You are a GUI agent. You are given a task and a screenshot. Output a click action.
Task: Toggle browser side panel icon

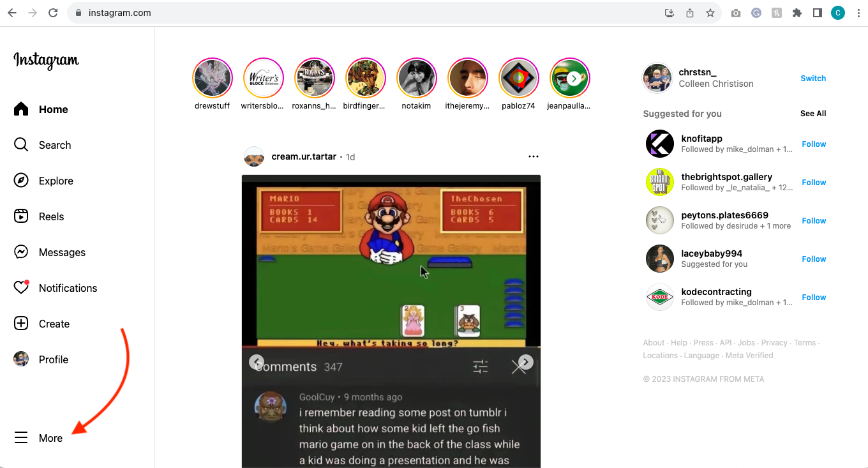click(817, 13)
